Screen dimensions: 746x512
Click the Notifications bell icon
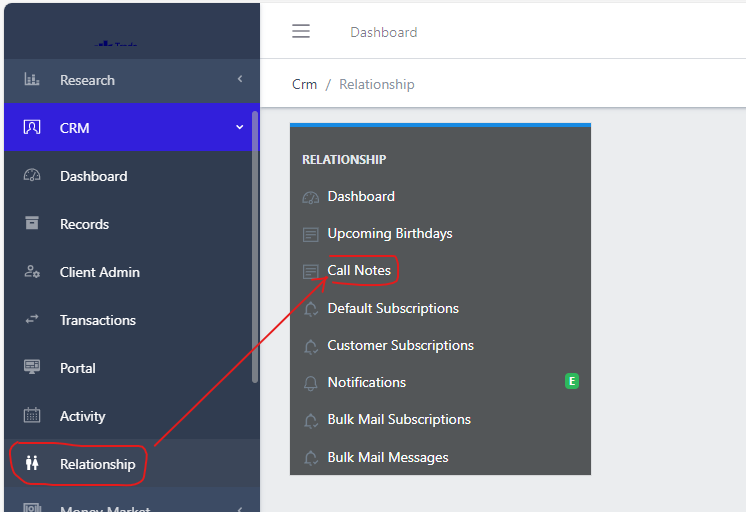(x=311, y=383)
